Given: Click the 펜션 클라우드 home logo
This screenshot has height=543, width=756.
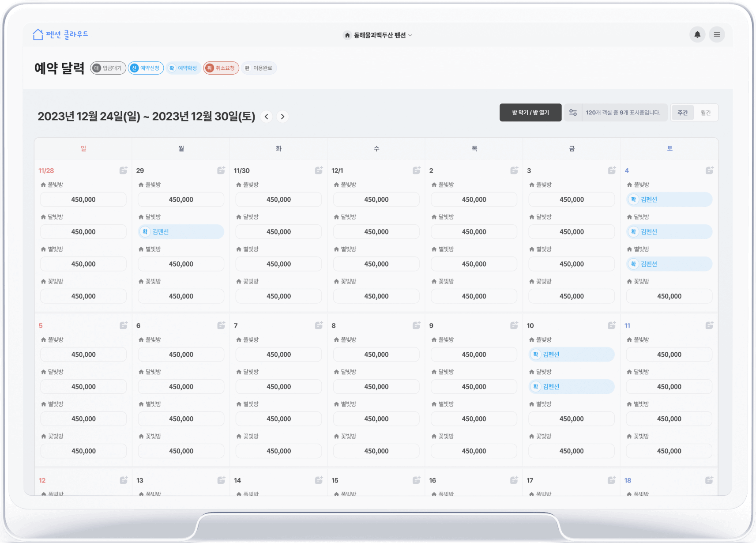Looking at the screenshot, I should click(x=60, y=34).
